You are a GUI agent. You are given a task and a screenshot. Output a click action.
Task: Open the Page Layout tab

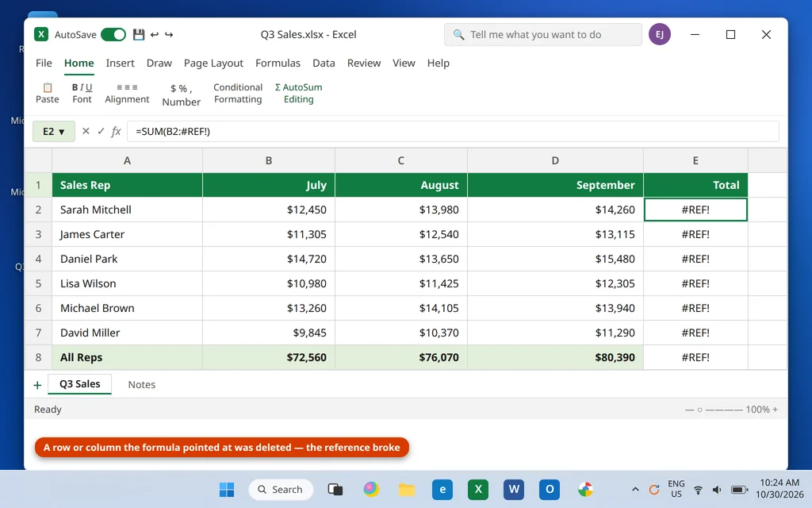click(x=213, y=63)
